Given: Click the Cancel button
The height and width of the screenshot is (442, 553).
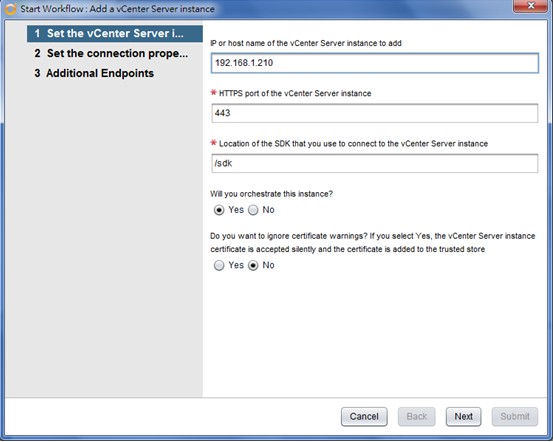Looking at the screenshot, I should (364, 417).
